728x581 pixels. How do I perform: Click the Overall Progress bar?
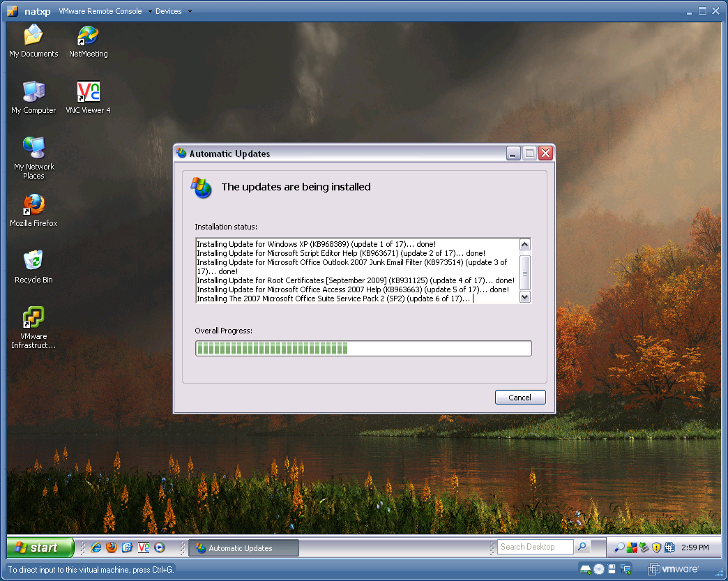[x=363, y=348]
